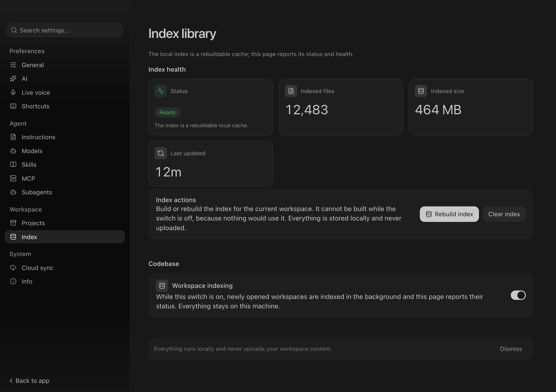The height and width of the screenshot is (392, 556).
Task: Click the Index database icon in sidebar
Action: click(x=13, y=237)
